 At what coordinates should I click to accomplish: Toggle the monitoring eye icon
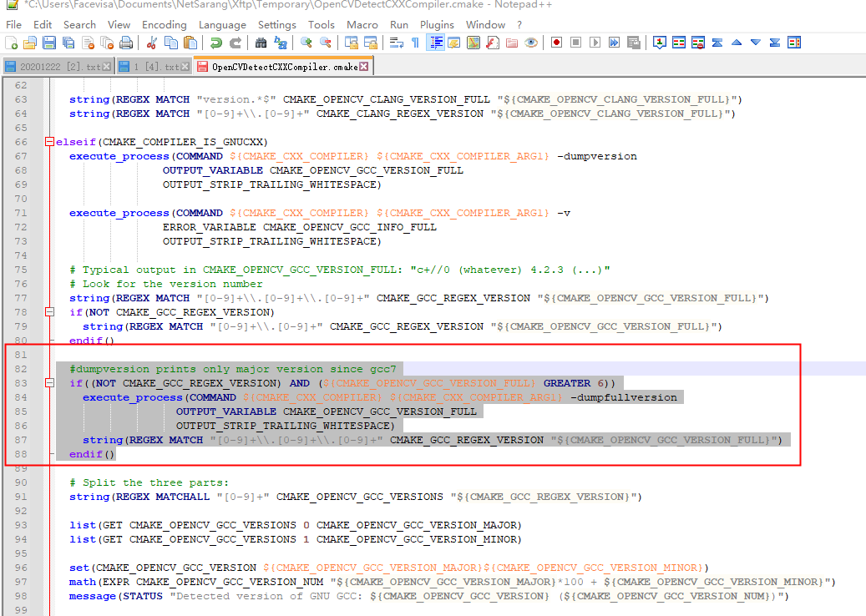tap(531, 43)
